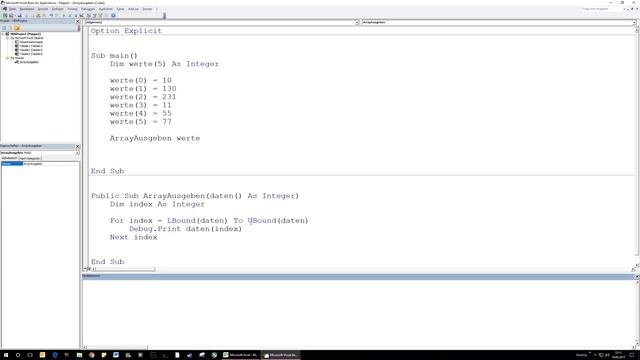Close the Eigenschaften properties panel
640x360 pixels.
[x=78, y=146]
